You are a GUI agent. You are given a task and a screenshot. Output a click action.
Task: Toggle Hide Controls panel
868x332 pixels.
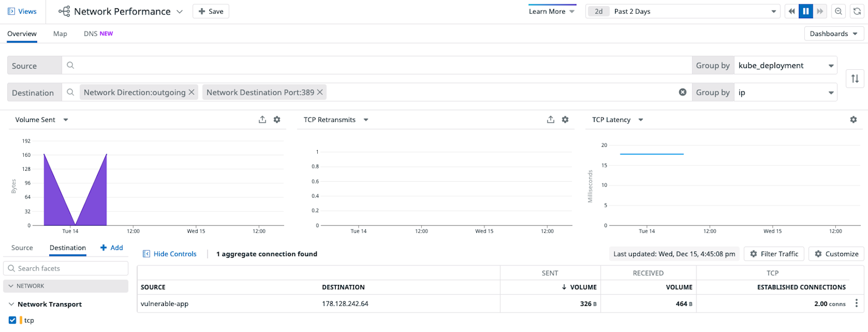point(169,254)
